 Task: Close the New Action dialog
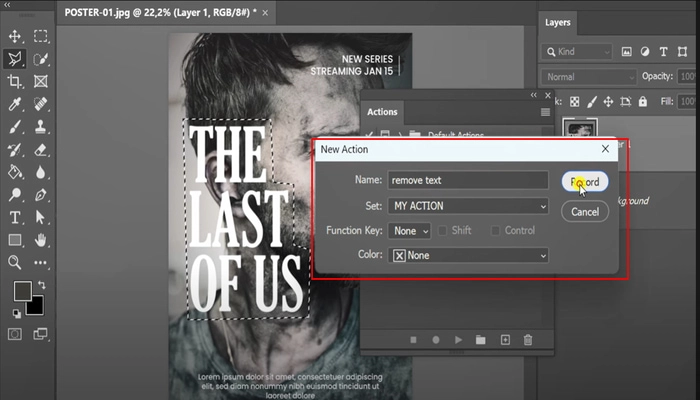point(605,149)
